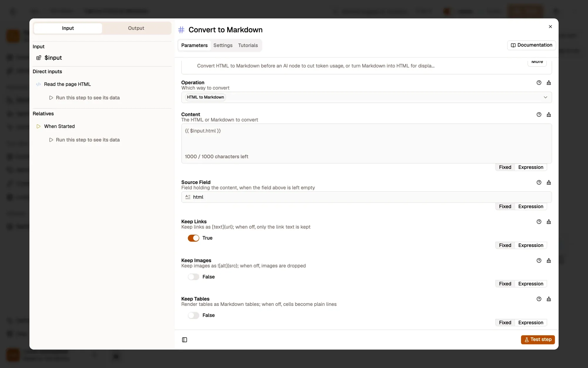Switch to the Output tab
Image resolution: width=588 pixels, height=368 pixels.
136,28
